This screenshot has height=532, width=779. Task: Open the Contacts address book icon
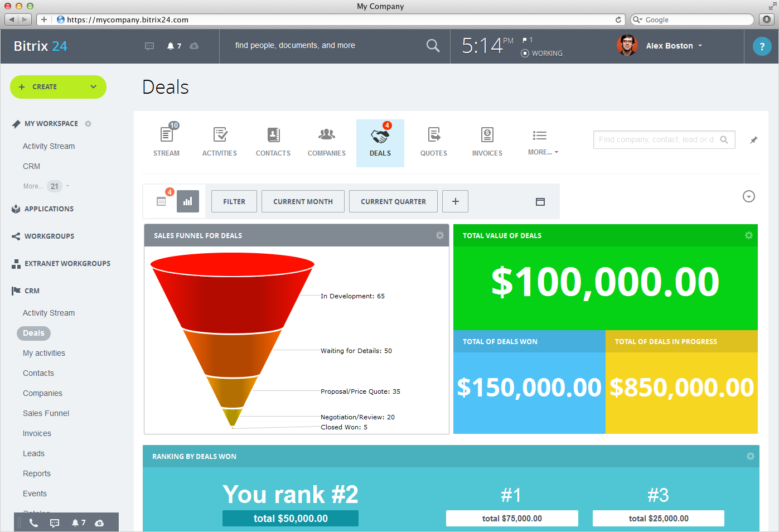[273, 134]
